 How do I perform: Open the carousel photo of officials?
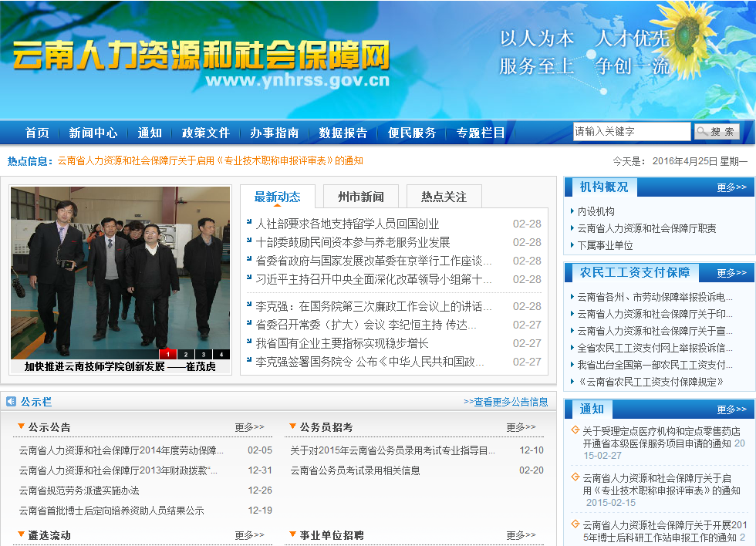[120, 272]
